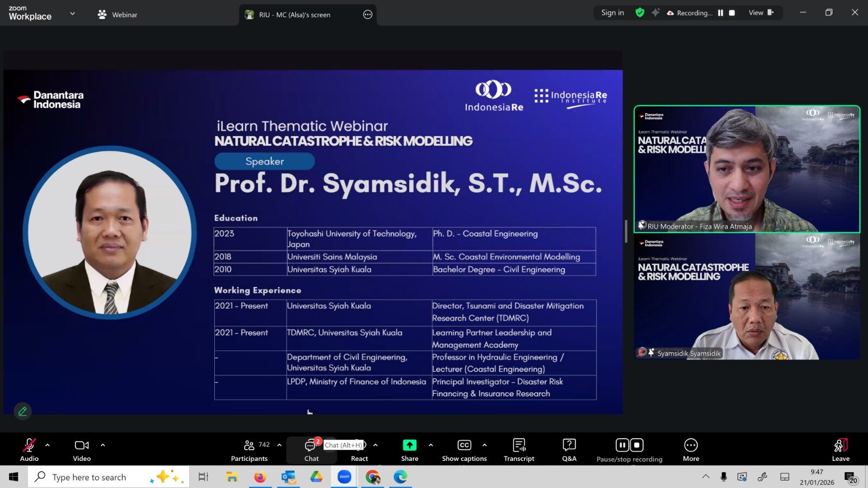Open the Transcript panel
The image size is (868, 488).
(x=519, y=450)
